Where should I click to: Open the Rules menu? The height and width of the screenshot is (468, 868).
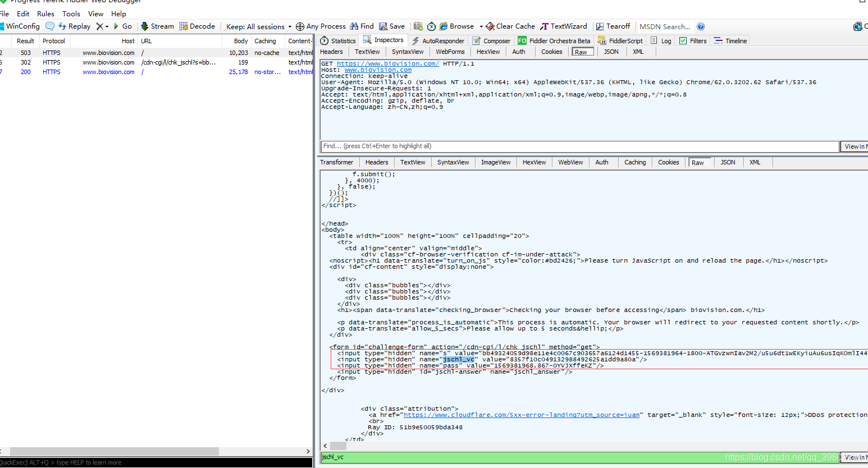tap(45, 13)
